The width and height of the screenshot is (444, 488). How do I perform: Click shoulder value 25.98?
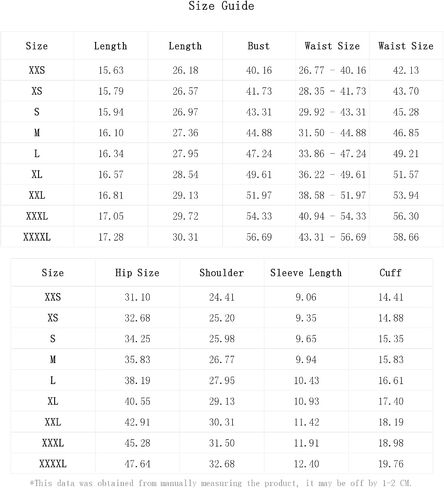pos(222,339)
